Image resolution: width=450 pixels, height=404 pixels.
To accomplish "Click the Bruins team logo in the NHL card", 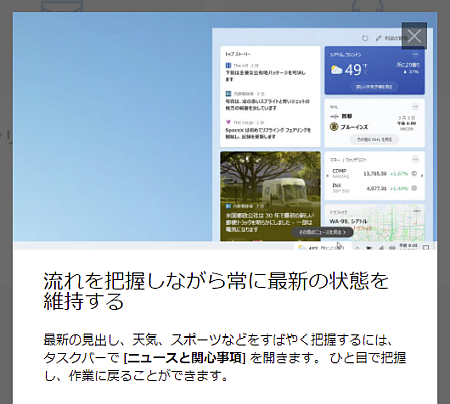I will pyautogui.click(x=334, y=127).
